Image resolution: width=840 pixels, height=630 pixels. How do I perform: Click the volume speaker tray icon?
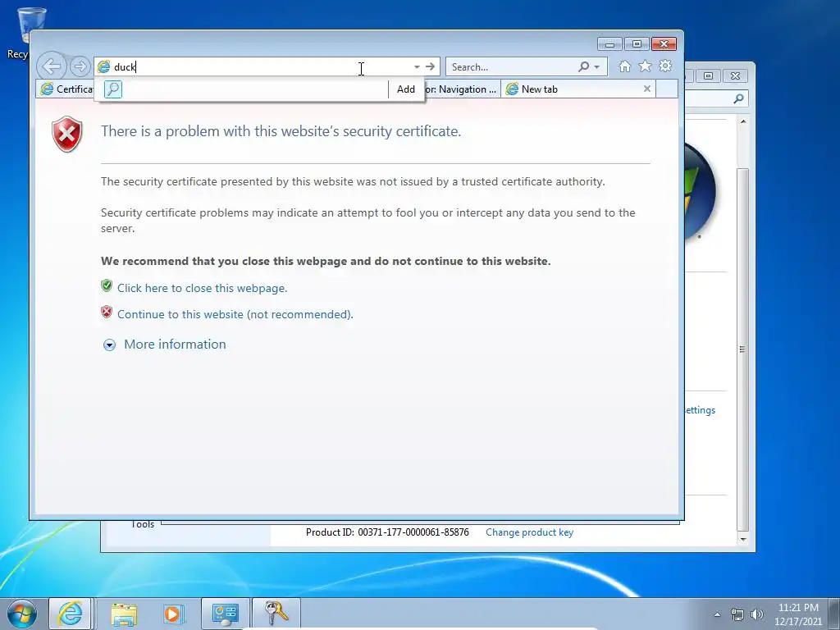pyautogui.click(x=756, y=614)
